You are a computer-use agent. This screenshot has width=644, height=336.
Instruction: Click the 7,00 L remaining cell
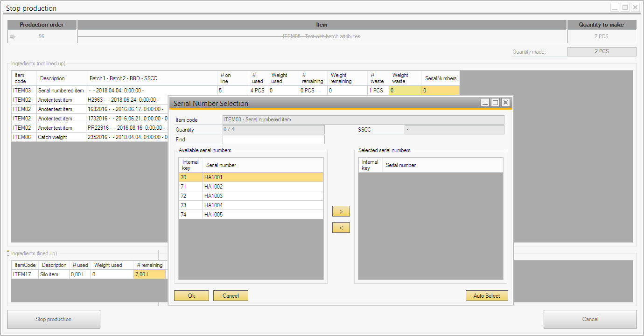(149, 274)
